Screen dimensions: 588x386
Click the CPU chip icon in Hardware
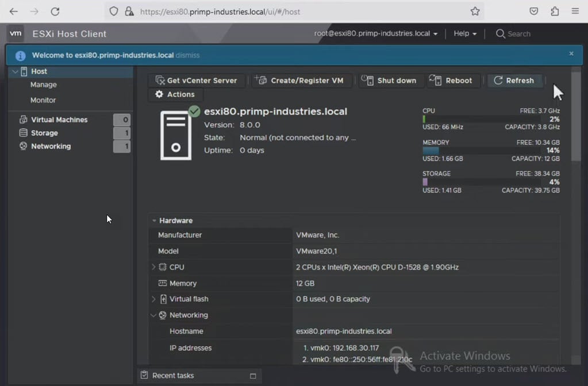[162, 267]
